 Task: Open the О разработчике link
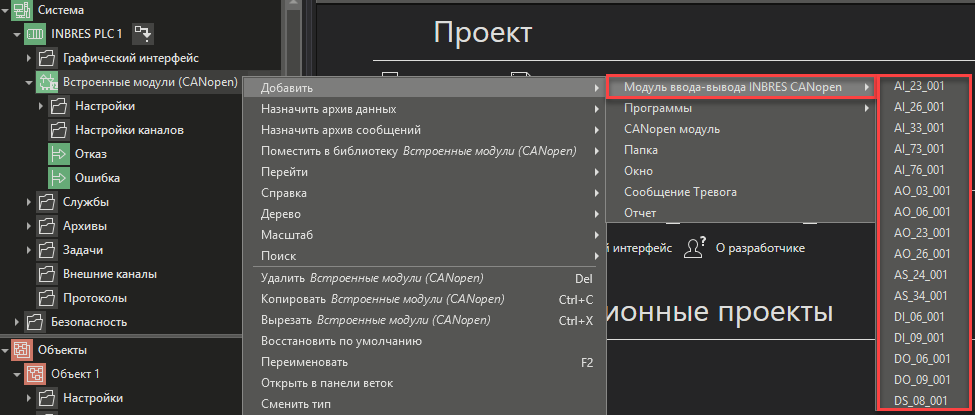[x=760, y=248]
